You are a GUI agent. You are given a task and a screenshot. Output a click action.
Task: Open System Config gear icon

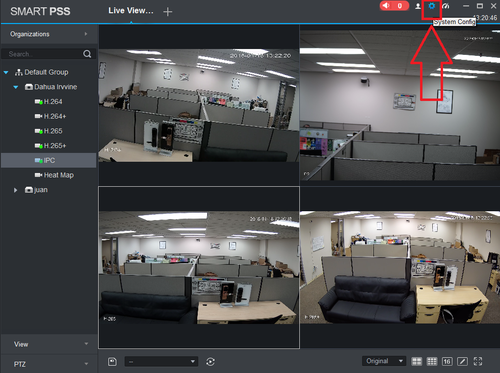(x=432, y=6)
